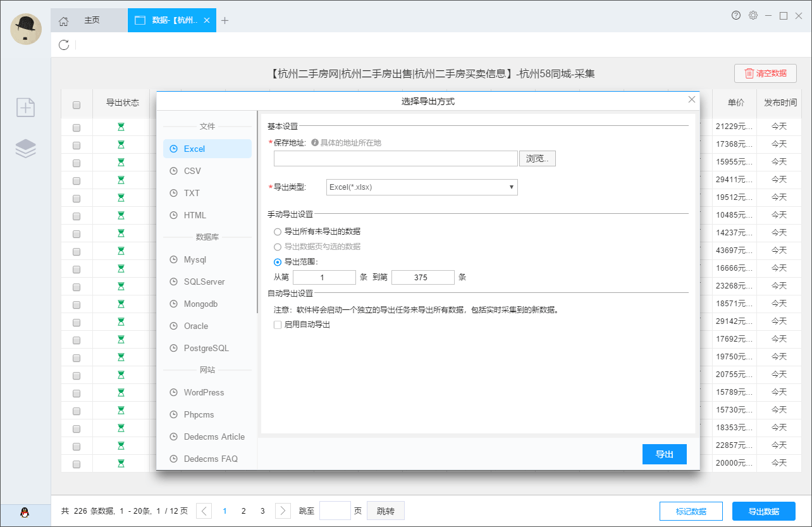
Task: Click the refresh icon below the tabs
Action: pos(63,44)
